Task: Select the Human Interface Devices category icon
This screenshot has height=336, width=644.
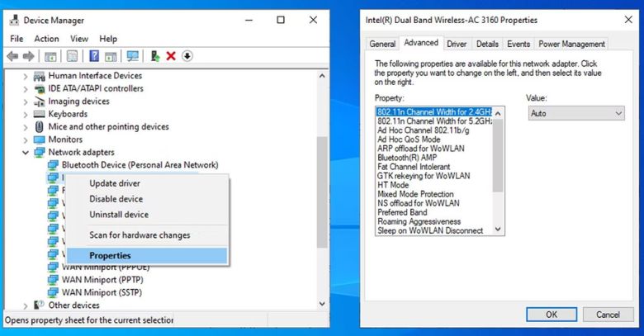Action: [39, 76]
